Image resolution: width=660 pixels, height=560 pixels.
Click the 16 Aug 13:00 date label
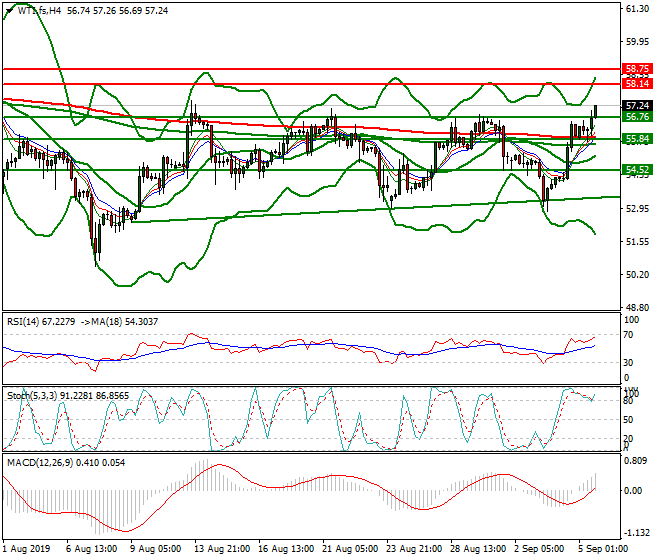tap(286, 549)
